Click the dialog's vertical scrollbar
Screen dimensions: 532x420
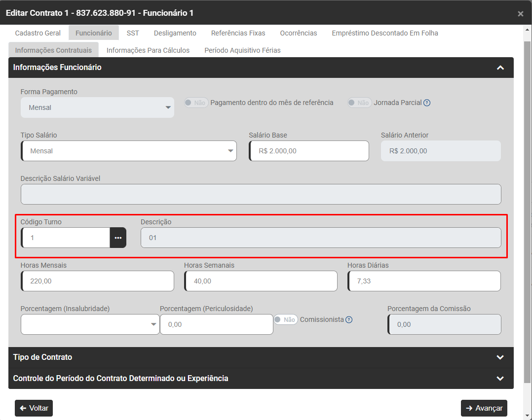(x=527, y=197)
